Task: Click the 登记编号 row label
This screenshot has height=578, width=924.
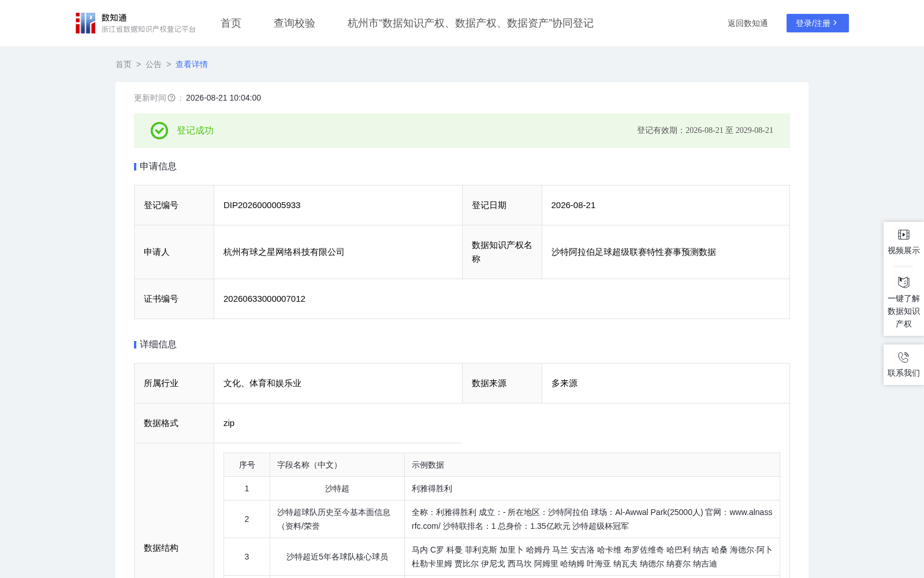Action: 161,205
